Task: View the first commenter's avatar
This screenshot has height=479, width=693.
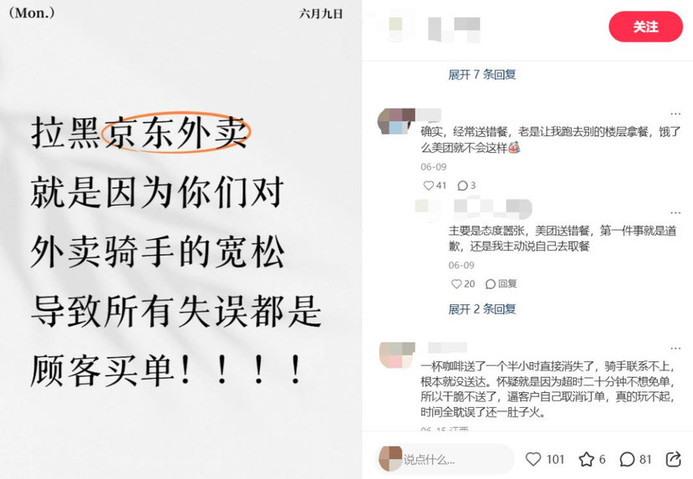Action: [x=396, y=121]
